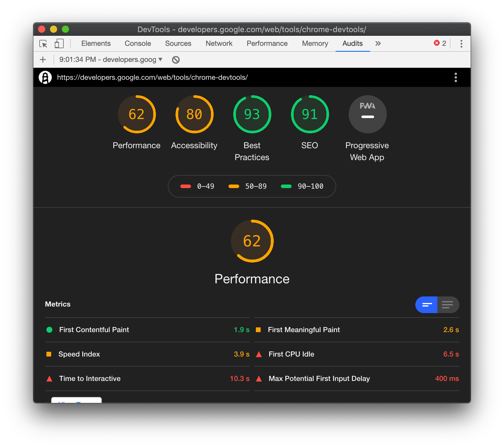Click the large Performance 62 gauge
Viewport: 504px width, 447px height.
pos(252,241)
